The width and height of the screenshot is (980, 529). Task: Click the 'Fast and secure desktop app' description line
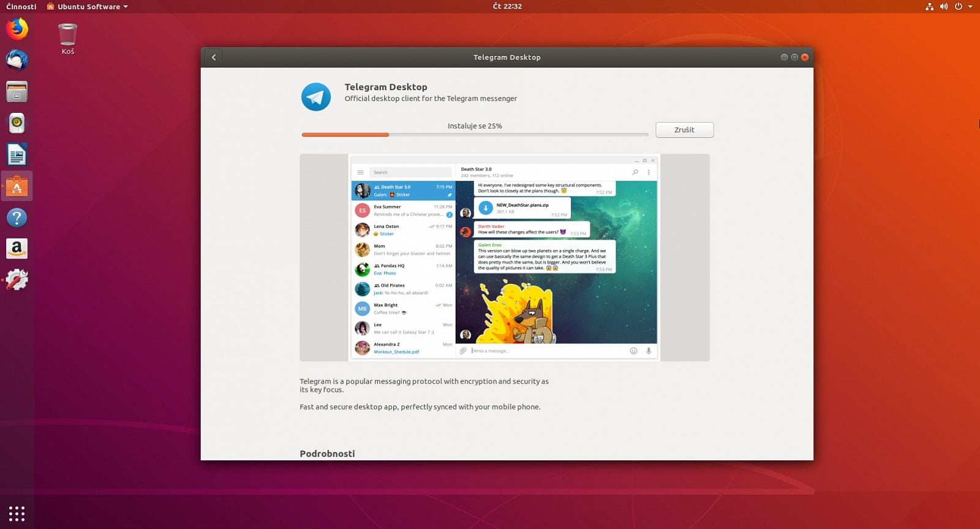(420, 406)
